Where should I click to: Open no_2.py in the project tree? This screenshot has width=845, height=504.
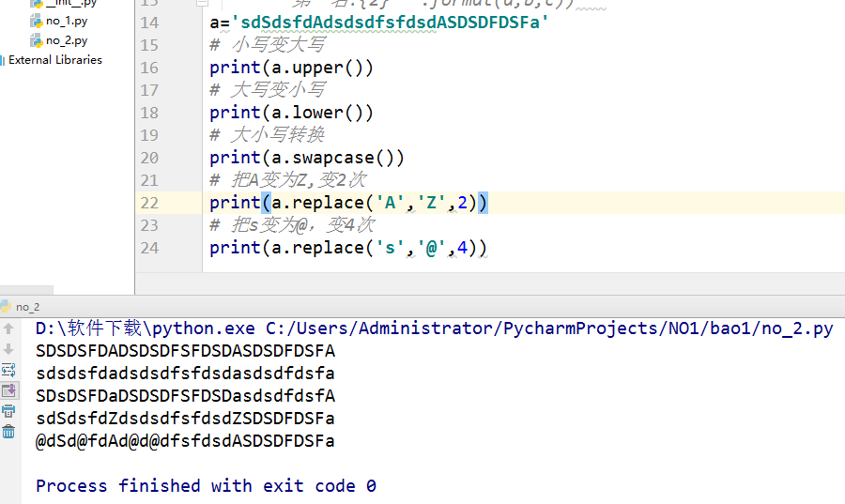[67, 40]
